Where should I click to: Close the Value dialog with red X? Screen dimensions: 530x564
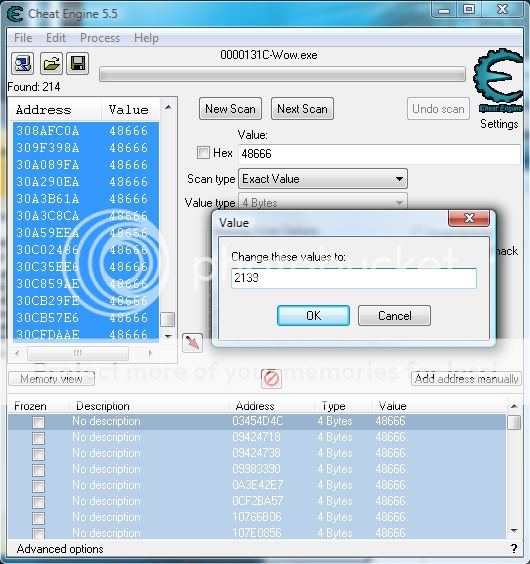[x=469, y=218]
